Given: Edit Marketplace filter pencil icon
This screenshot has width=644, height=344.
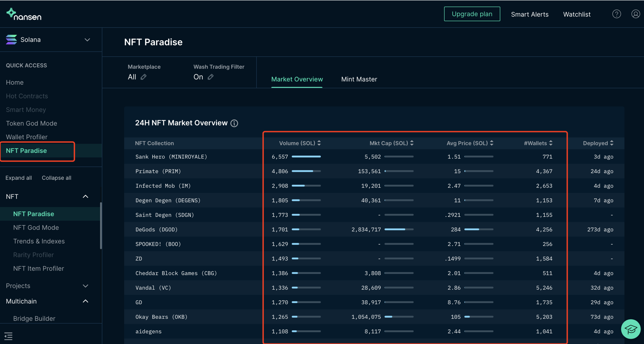Looking at the screenshot, I should click(144, 77).
